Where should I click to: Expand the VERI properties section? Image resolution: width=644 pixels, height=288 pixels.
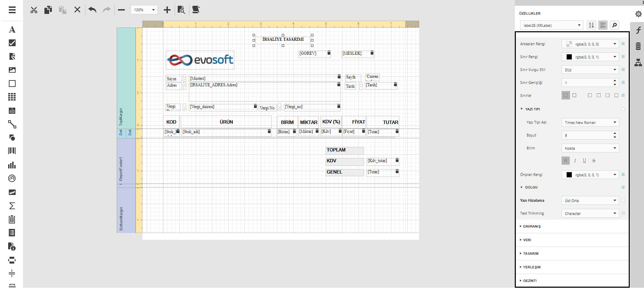(527, 240)
